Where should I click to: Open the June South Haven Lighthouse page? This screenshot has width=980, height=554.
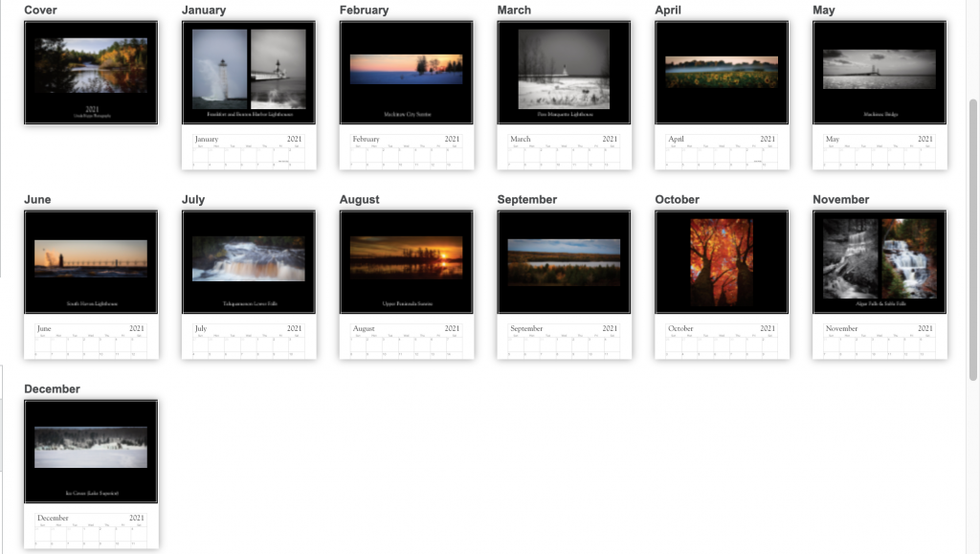point(91,261)
